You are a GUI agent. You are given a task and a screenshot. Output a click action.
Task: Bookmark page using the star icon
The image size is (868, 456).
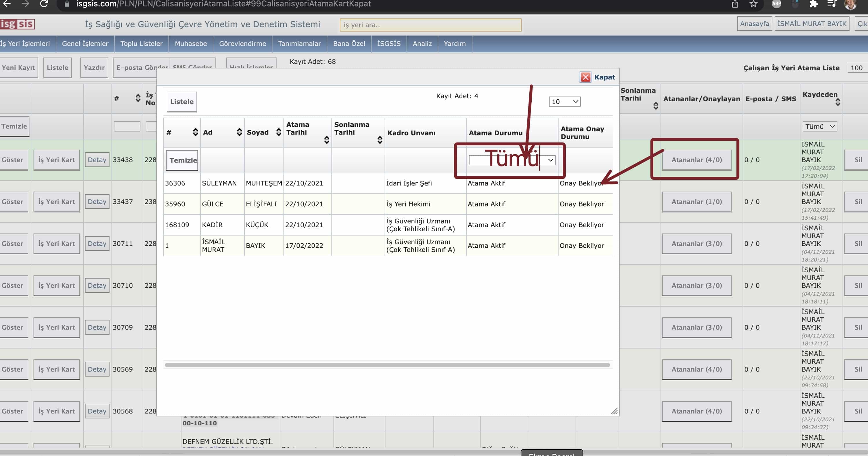[754, 4]
